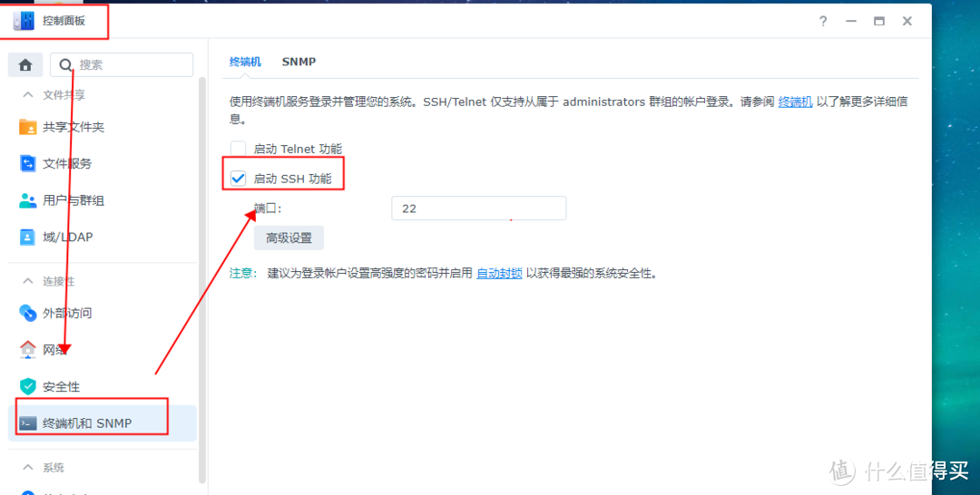
Task: Uncheck 启动 SSH 功能 checkbox
Action: [x=238, y=179]
